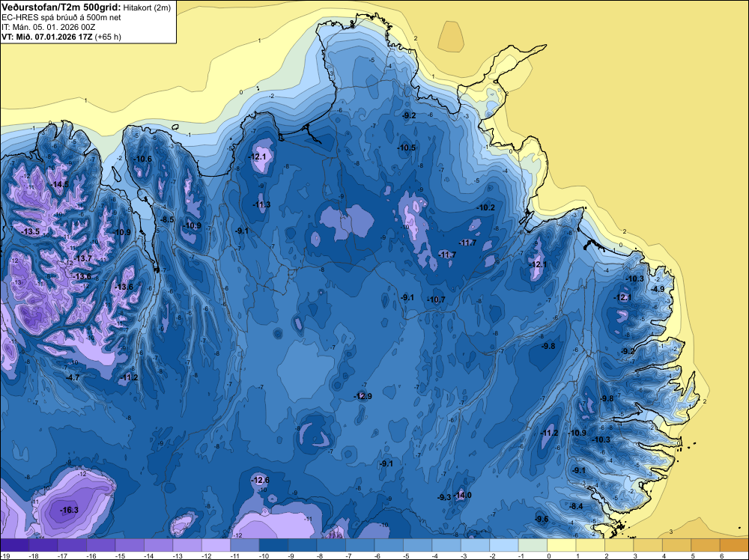Click the initial time 'IT: Mán. 05. 01. 2026 00Z'
The image size is (749, 560).
[x=48, y=27]
